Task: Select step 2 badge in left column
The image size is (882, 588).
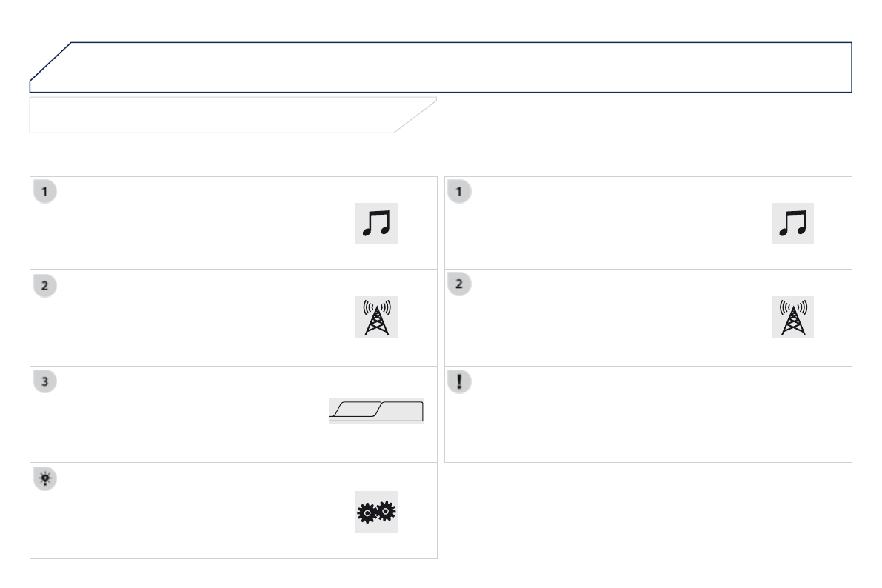Action: (46, 285)
